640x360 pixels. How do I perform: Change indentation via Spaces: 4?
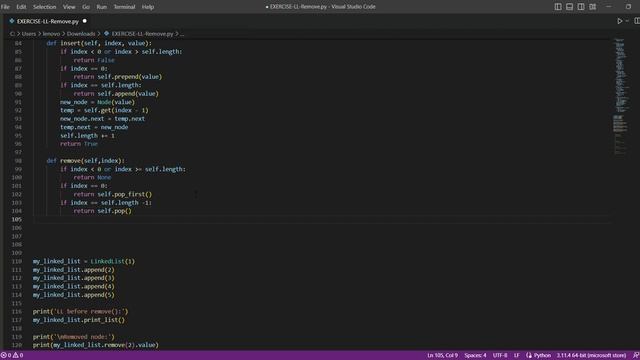[475, 355]
